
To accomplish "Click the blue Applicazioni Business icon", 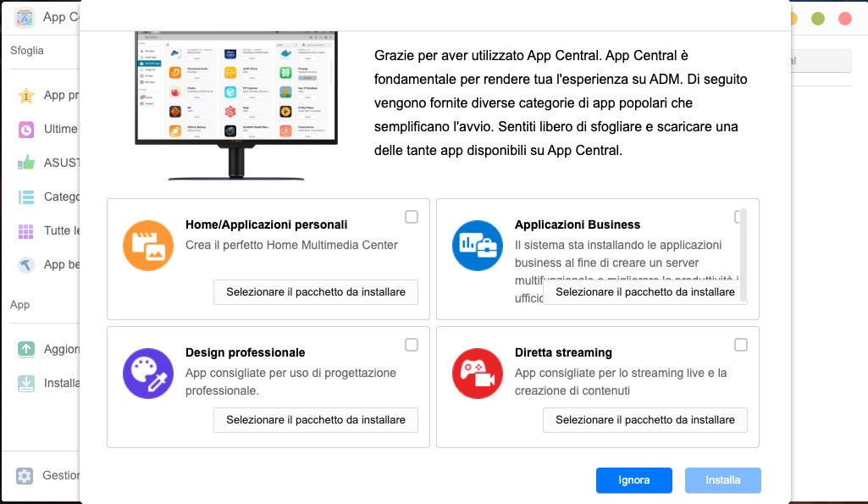I will 477,246.
